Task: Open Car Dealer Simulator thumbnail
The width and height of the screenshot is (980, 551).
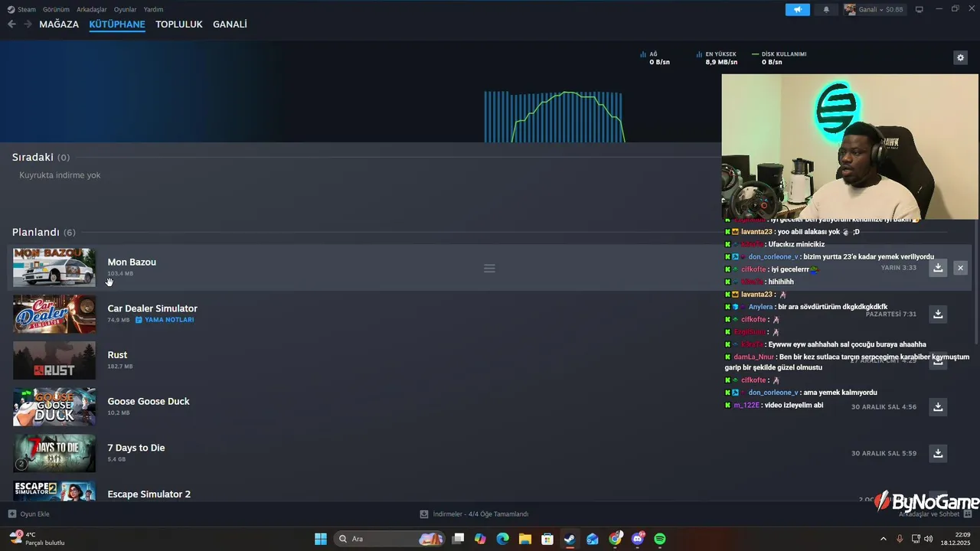Action: point(54,315)
